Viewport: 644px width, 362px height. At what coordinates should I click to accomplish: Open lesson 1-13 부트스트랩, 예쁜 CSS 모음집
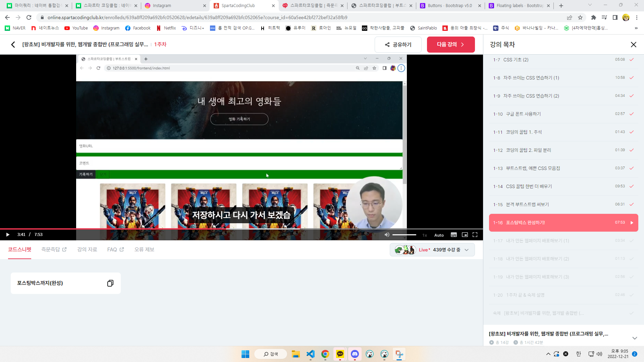[563, 168]
